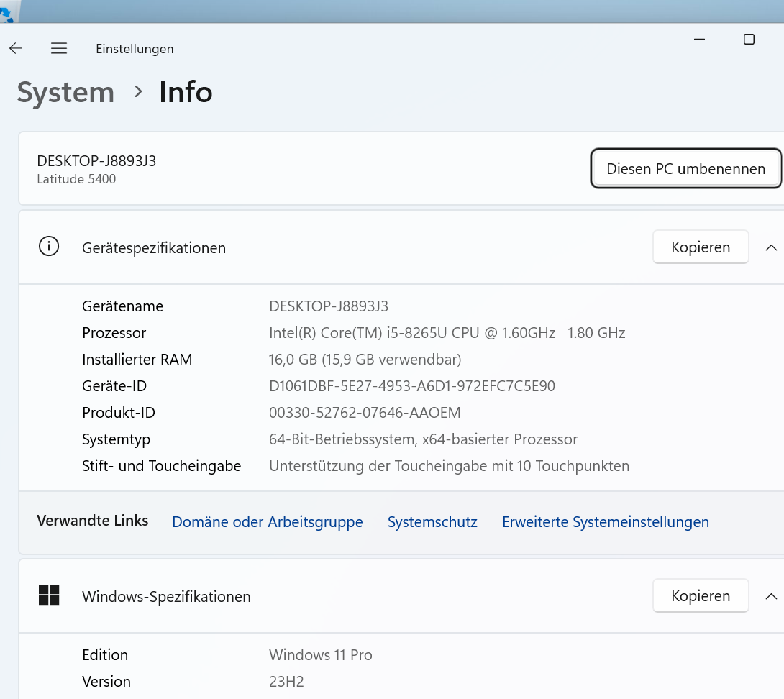The width and height of the screenshot is (784, 699).
Task: Open the Systemschutz link
Action: click(432, 522)
